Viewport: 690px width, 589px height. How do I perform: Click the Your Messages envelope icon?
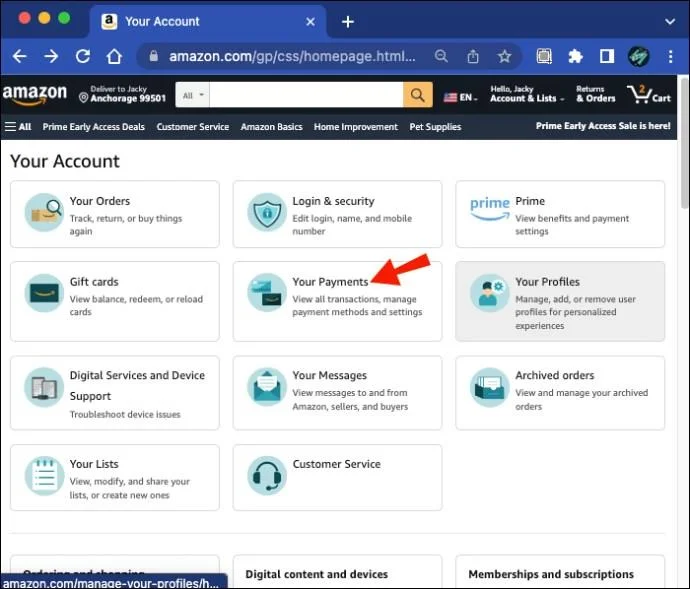[x=267, y=387]
